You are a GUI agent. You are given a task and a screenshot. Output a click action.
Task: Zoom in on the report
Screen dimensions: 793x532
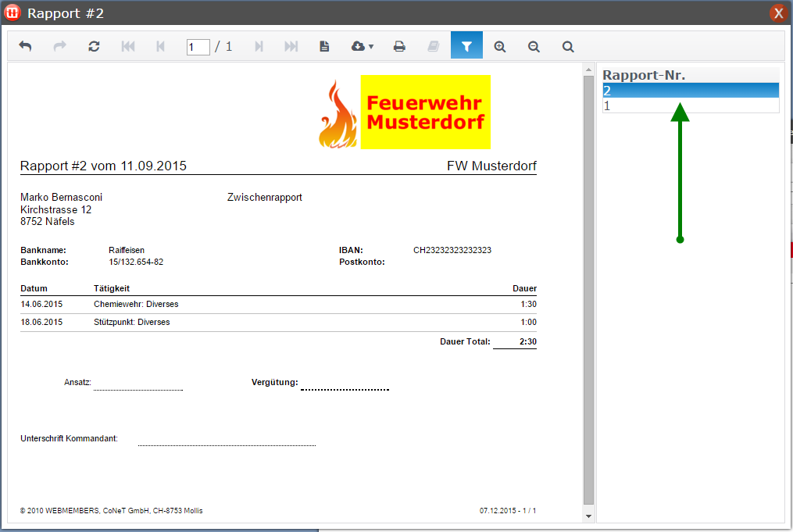click(499, 46)
